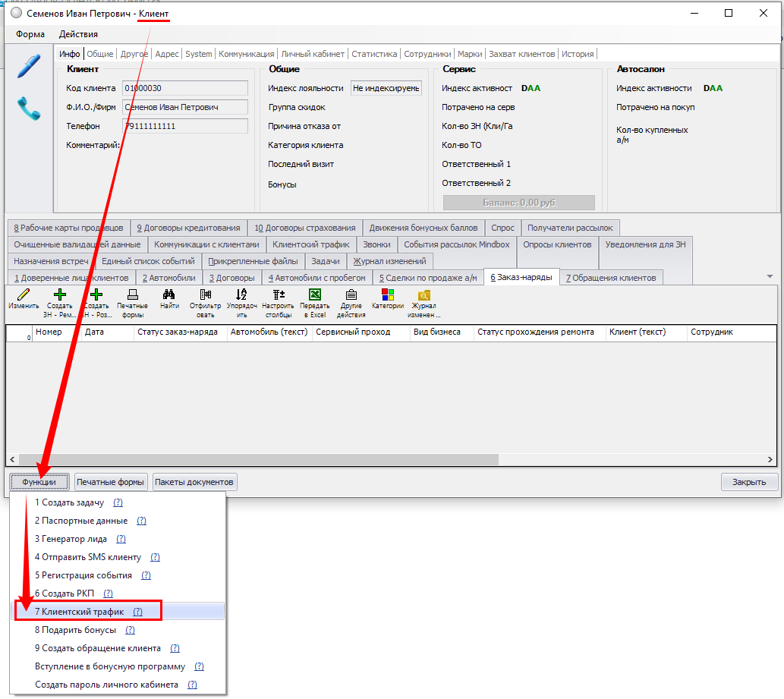Click the horizontal scrollbar in orders grid
784x699 pixels.
[258, 459]
